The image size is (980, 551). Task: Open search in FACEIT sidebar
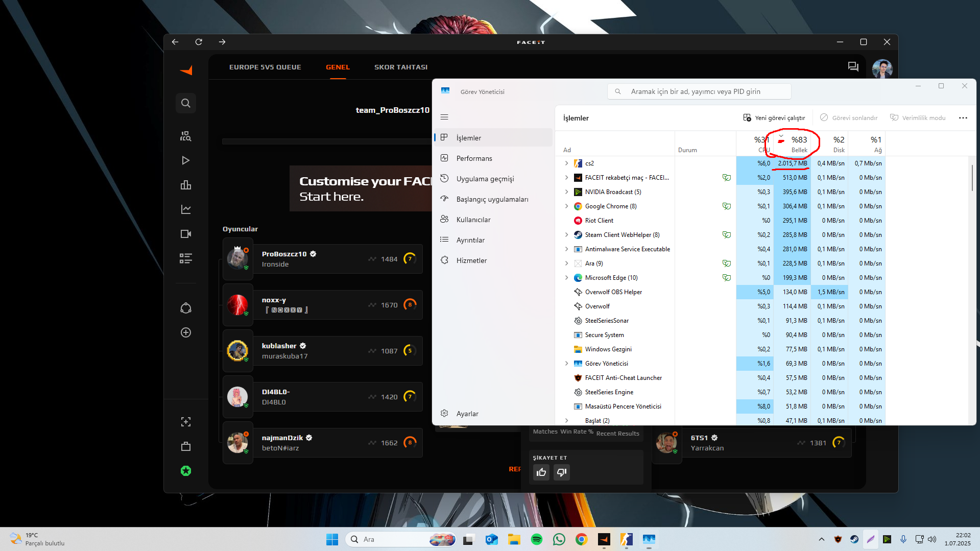(186, 103)
